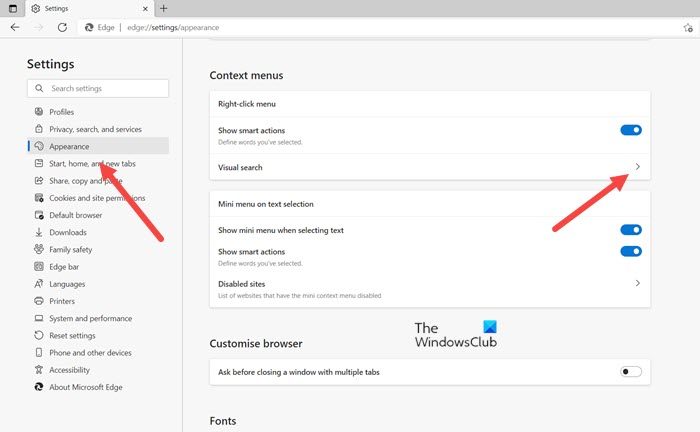
Task: Open new tab with plus icon
Action: 163,8
